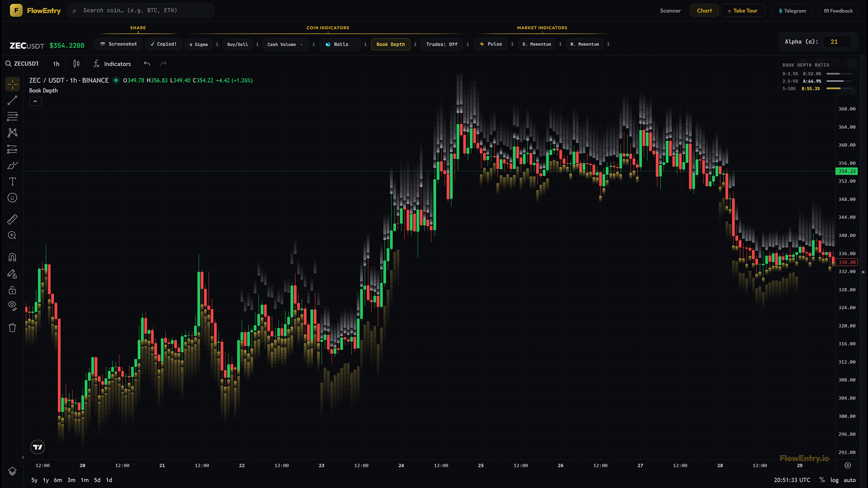Toggle the Buy/Sell indicator

[x=237, y=44]
